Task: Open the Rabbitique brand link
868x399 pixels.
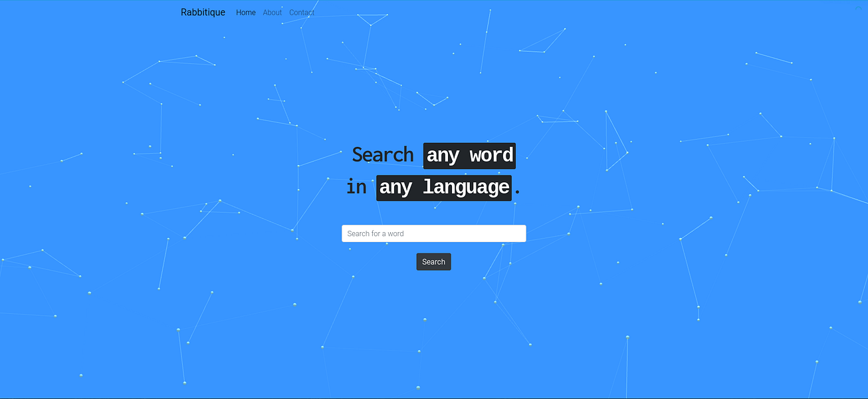Action: pos(203,13)
